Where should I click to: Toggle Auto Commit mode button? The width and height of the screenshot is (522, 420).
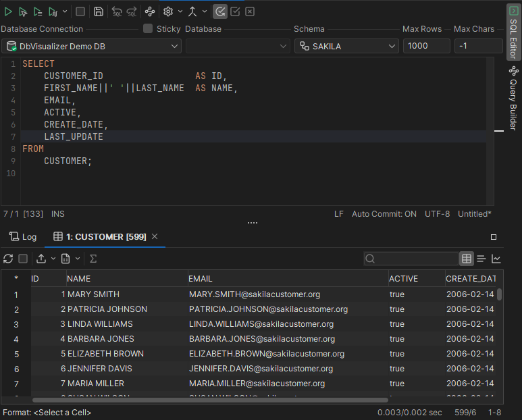pos(220,12)
